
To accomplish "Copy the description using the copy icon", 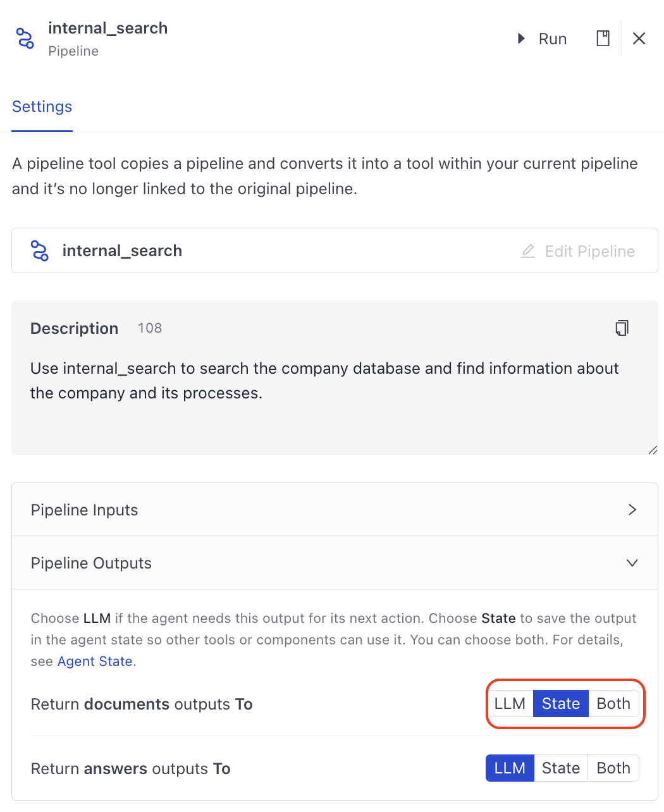I will pyautogui.click(x=622, y=328).
